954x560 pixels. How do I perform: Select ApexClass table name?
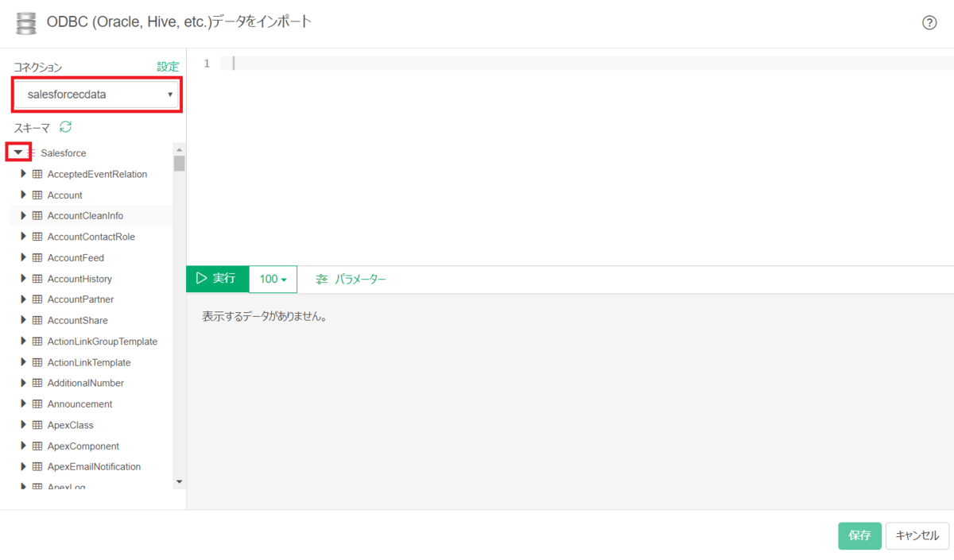pos(71,425)
